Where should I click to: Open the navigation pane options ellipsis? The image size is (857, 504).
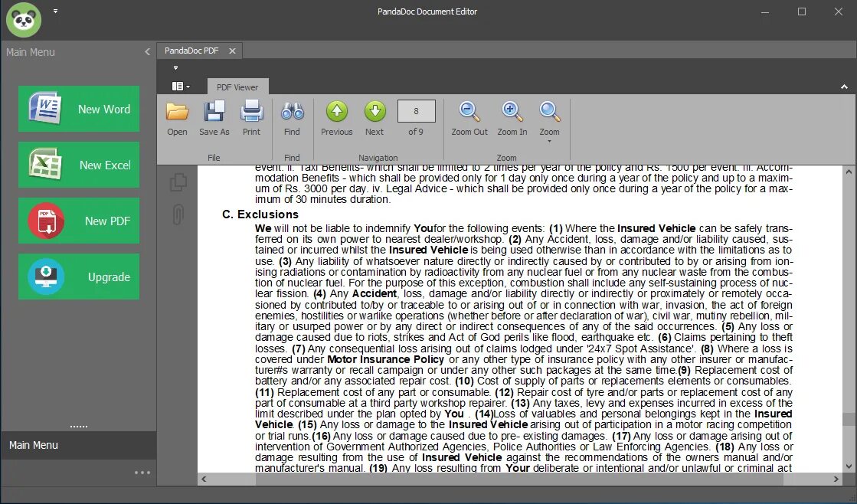point(142,473)
